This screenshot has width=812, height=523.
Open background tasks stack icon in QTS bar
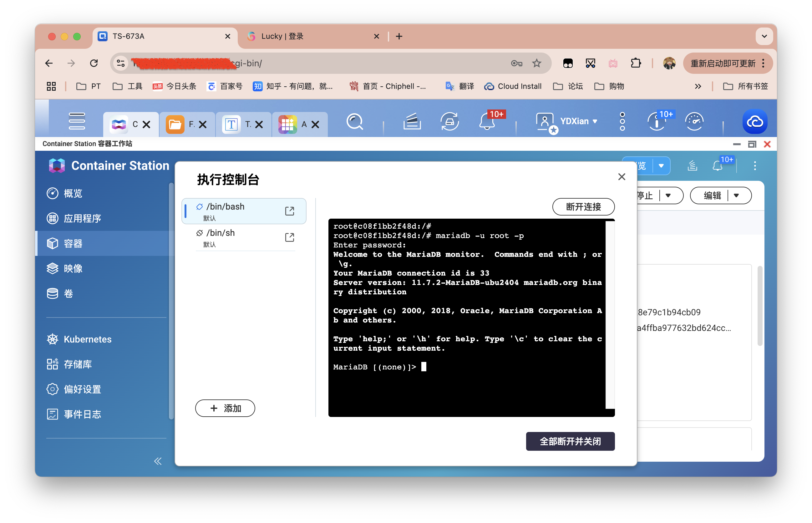click(412, 121)
